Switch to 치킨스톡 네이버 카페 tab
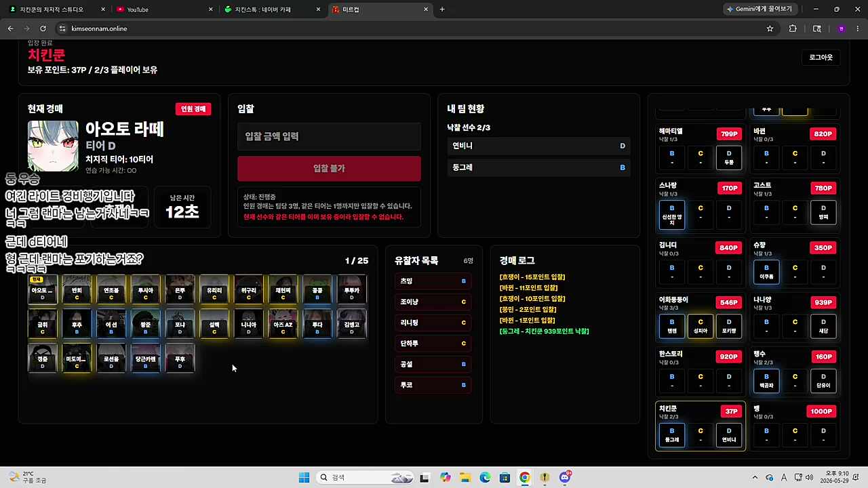868x488 pixels. pos(271,9)
